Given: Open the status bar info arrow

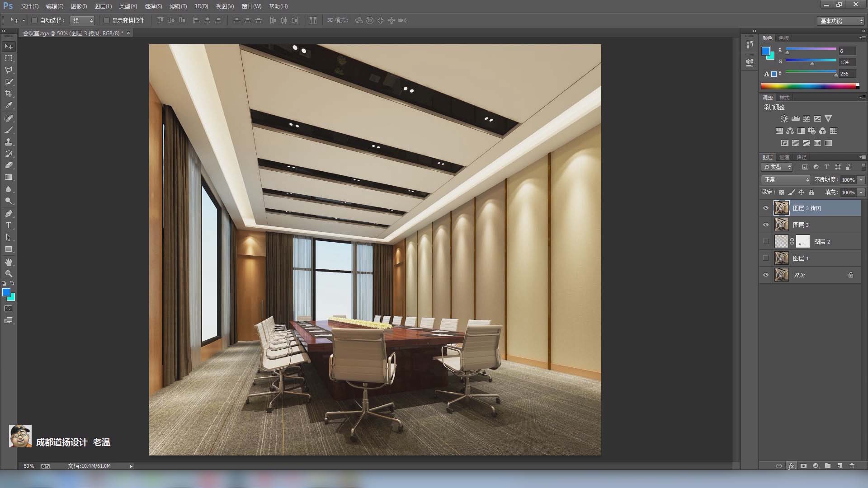Looking at the screenshot, I should click(131, 466).
